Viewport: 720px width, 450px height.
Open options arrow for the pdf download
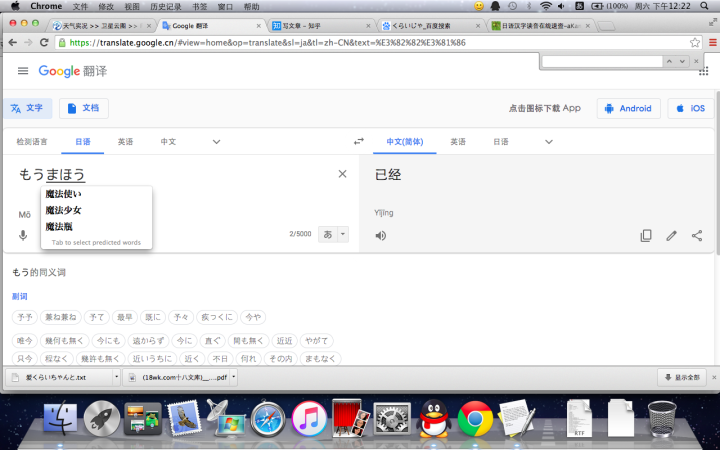pos(233,377)
